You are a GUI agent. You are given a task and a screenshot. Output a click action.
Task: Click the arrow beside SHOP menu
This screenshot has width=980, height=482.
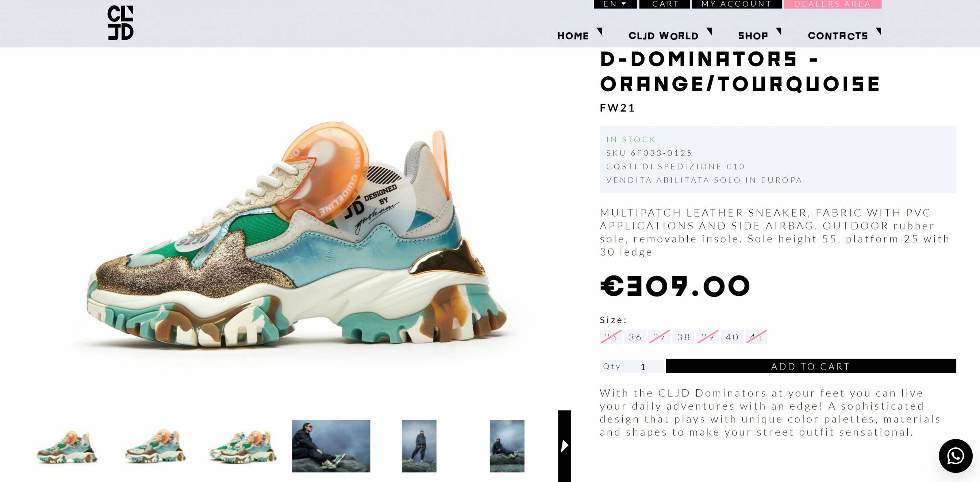[779, 31]
